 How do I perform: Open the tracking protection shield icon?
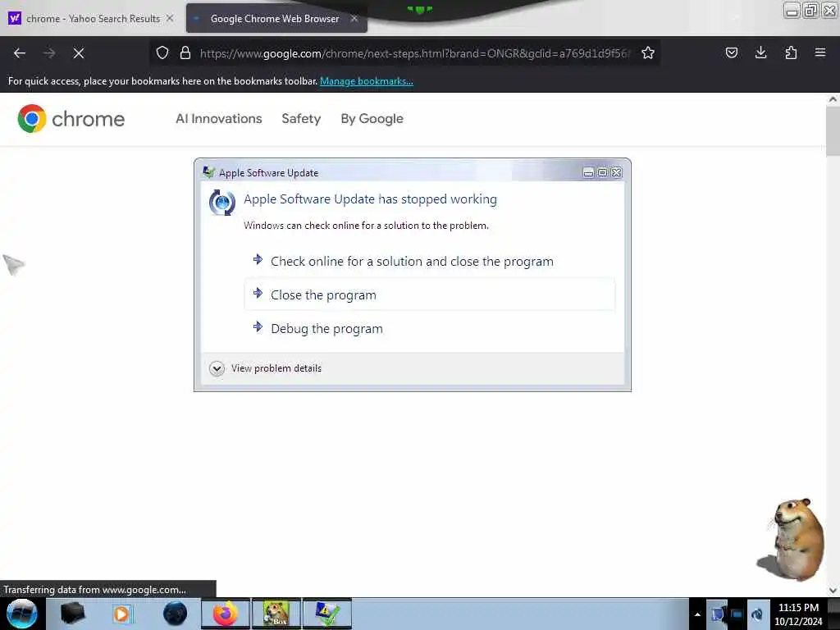[x=162, y=52]
